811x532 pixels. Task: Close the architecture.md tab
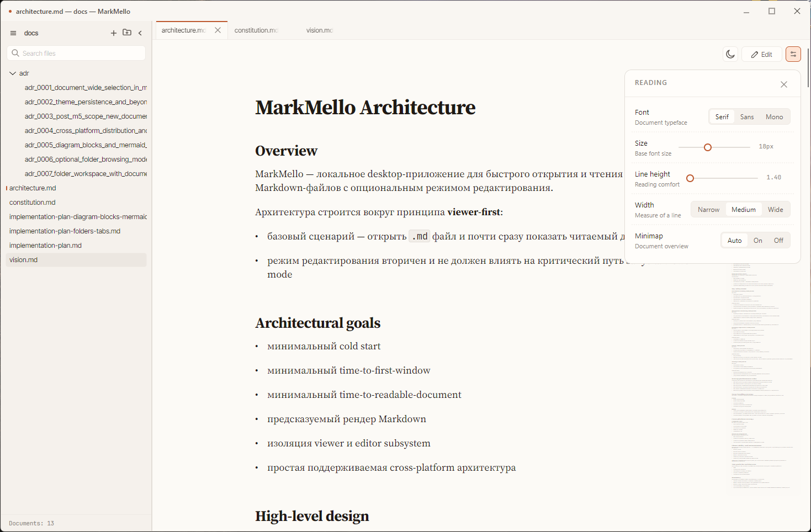click(x=218, y=30)
